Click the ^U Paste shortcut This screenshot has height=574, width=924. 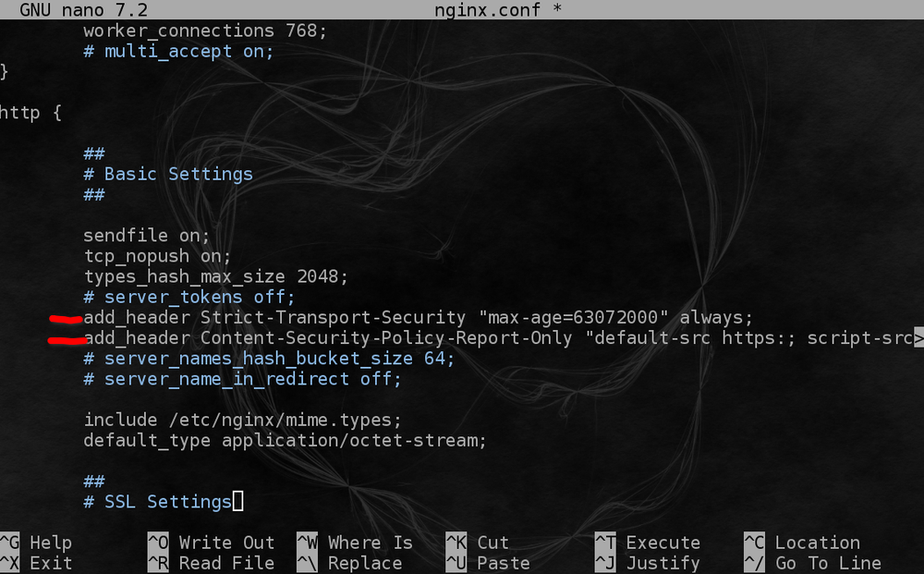[x=488, y=563]
